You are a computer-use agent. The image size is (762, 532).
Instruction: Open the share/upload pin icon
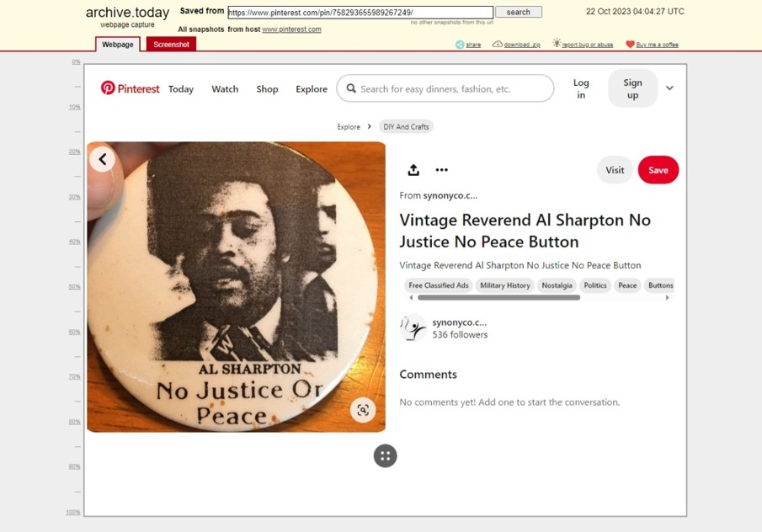pyautogui.click(x=413, y=169)
